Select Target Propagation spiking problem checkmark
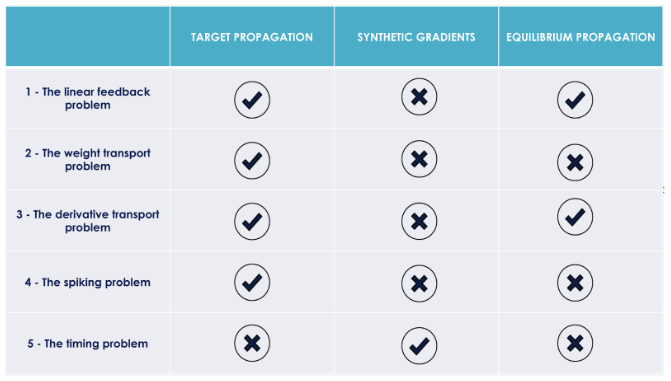This screenshot has height=381, width=671. tap(252, 282)
